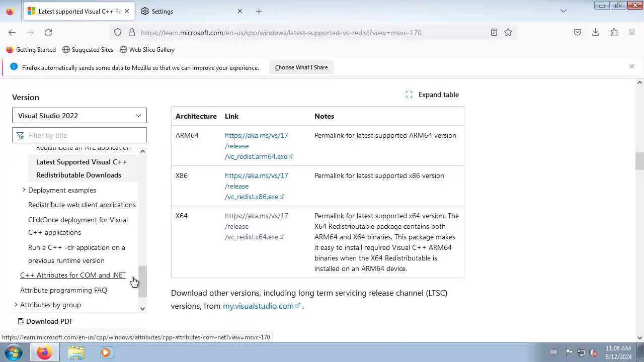Toggle reader view icon in address bar

[494, 33]
